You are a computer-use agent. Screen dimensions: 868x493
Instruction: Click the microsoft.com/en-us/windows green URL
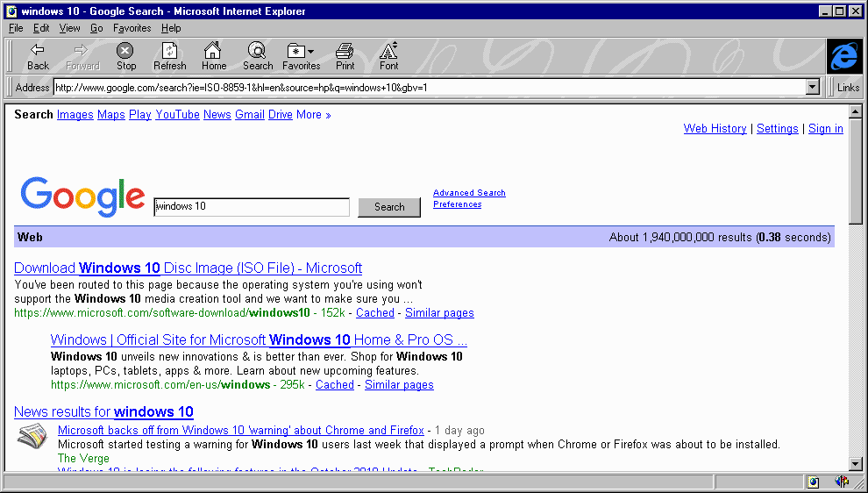[x=160, y=385]
